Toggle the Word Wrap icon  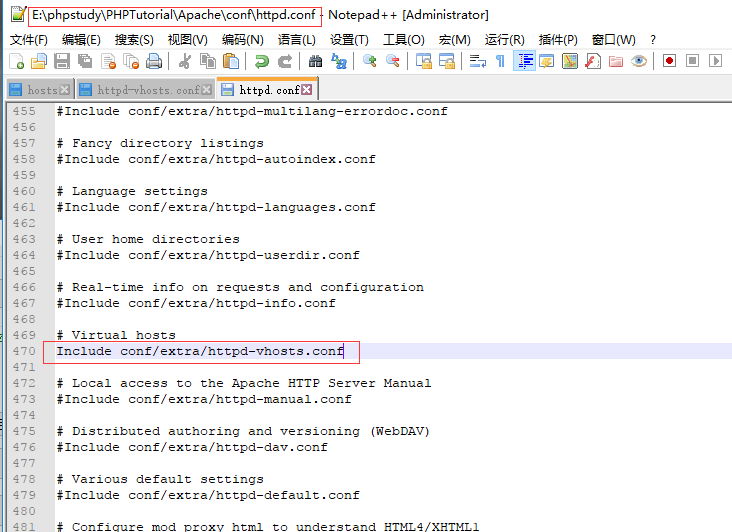point(478,61)
